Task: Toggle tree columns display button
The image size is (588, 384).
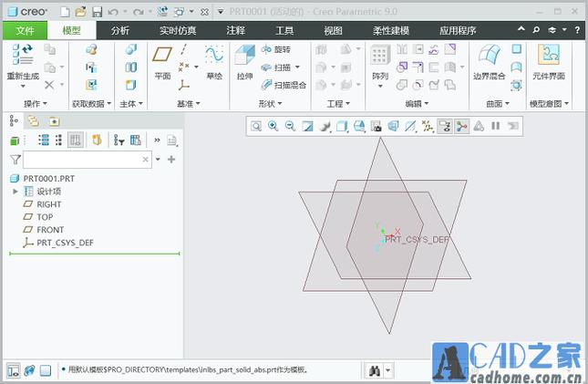Action: pyautogui.click(x=76, y=140)
